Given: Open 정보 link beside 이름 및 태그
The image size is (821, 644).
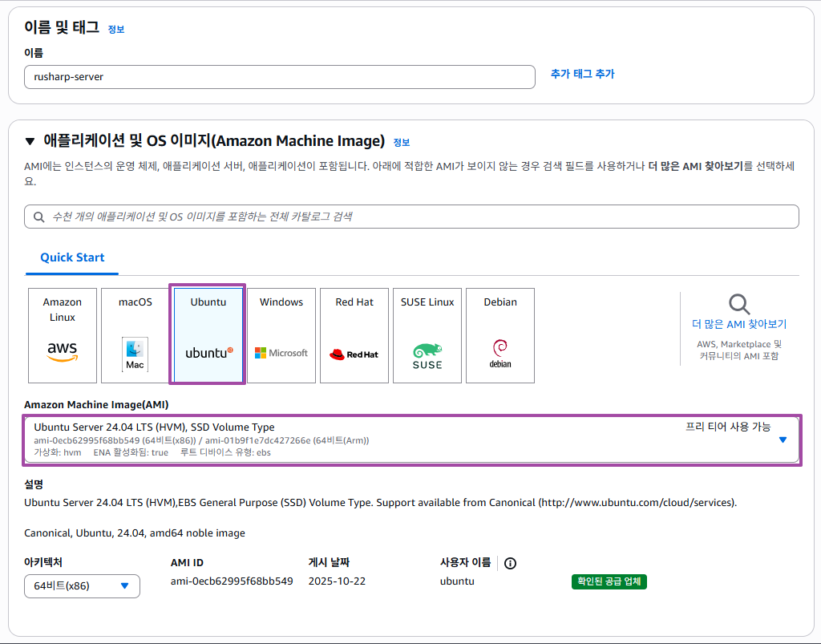Looking at the screenshot, I should pyautogui.click(x=116, y=30).
